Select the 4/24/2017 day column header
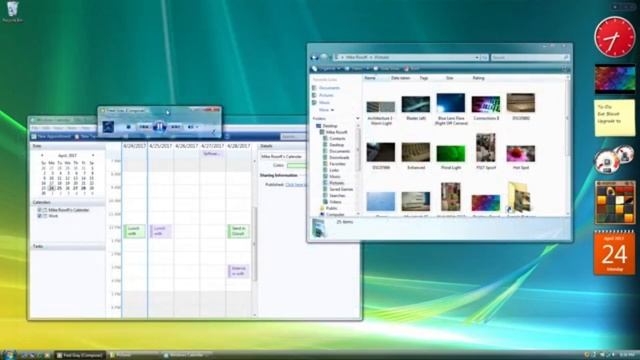The height and width of the screenshot is (360, 640). coord(135,146)
